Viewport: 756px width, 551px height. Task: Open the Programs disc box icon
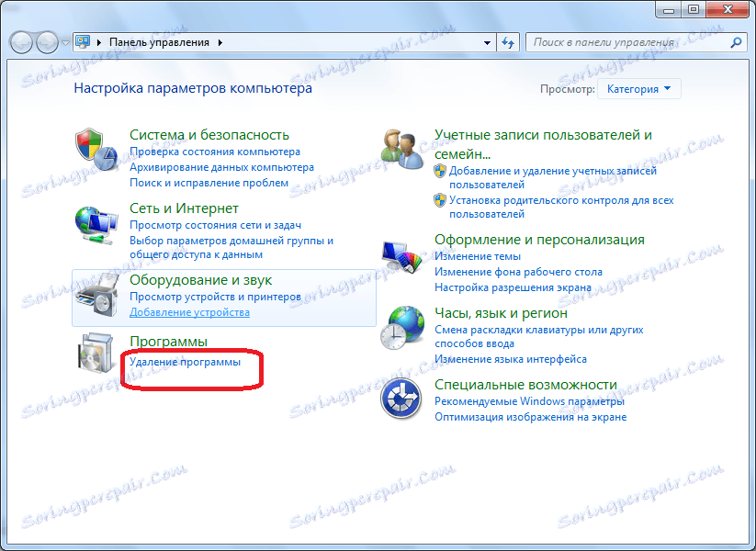(x=96, y=353)
